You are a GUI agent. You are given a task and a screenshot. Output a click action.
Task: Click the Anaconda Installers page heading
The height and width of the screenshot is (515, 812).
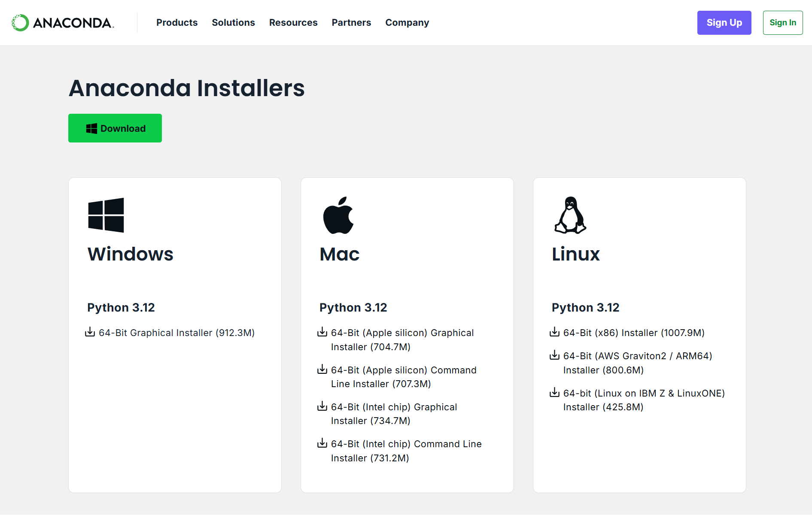pos(187,88)
